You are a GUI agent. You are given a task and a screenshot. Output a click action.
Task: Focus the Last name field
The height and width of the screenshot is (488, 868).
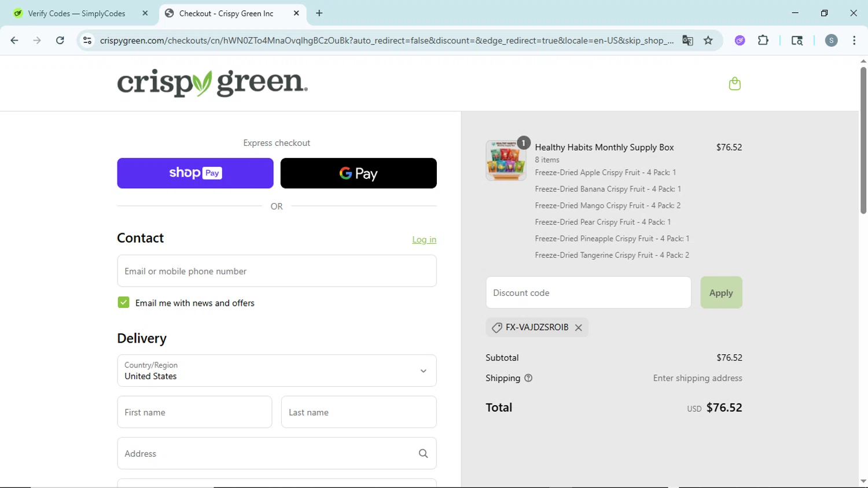coord(359,412)
